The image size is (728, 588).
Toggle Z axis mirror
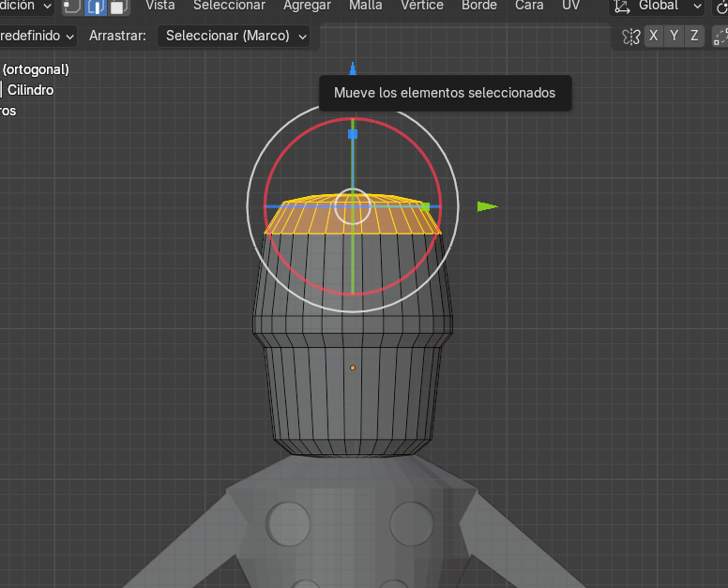[x=694, y=37]
